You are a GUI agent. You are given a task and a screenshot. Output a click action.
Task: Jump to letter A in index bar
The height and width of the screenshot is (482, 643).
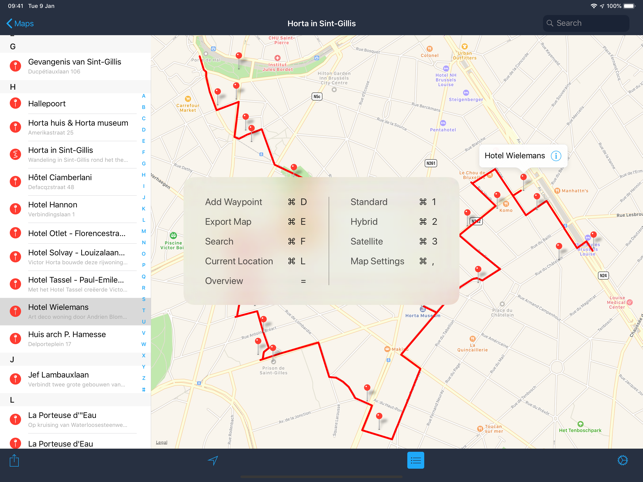tap(144, 96)
